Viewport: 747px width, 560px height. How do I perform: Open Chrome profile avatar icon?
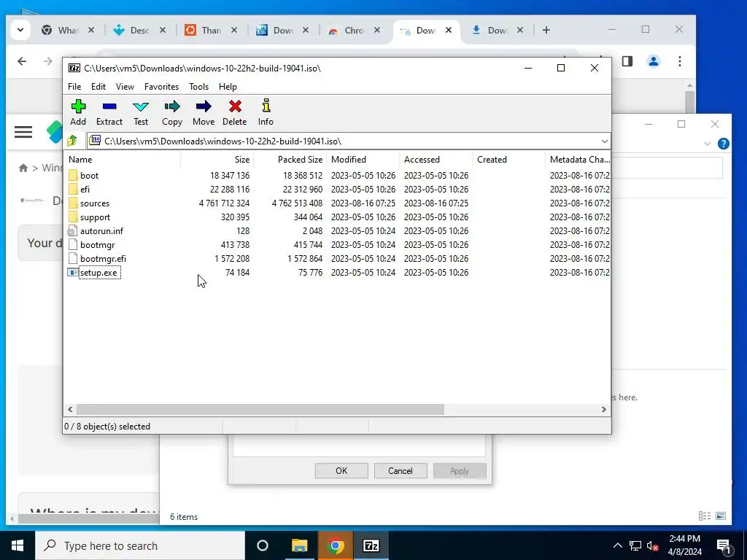(x=654, y=61)
